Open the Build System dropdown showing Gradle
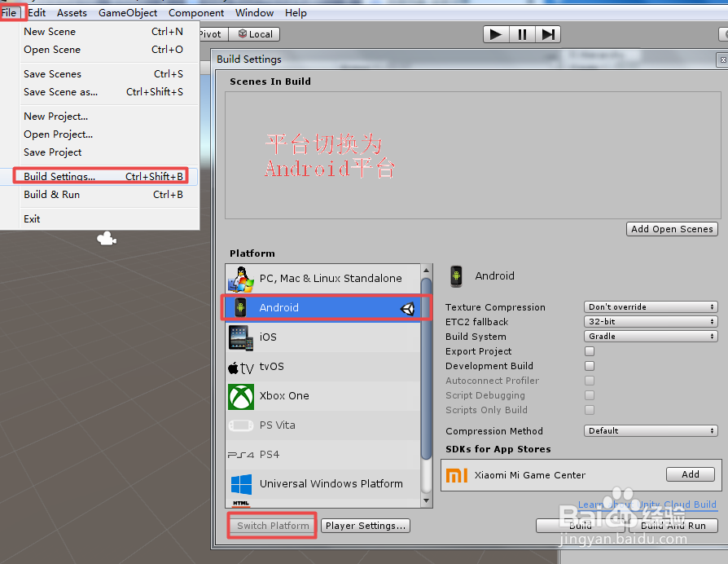Screen dimensions: 728x564 [x=650, y=336]
